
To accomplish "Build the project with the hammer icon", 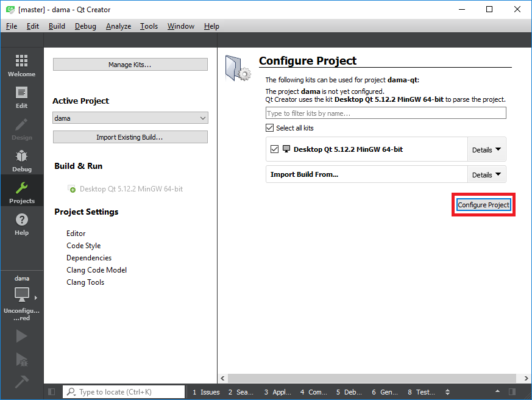I will [x=22, y=382].
